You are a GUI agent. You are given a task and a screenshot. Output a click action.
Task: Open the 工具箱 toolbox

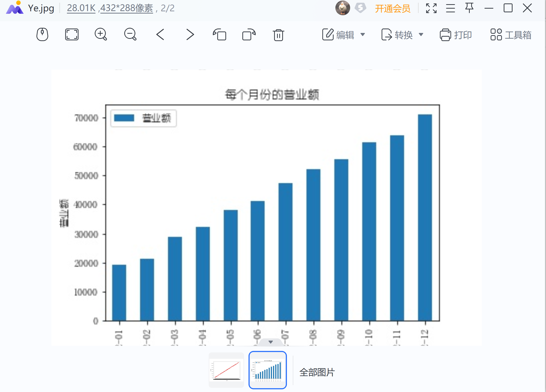pos(511,35)
